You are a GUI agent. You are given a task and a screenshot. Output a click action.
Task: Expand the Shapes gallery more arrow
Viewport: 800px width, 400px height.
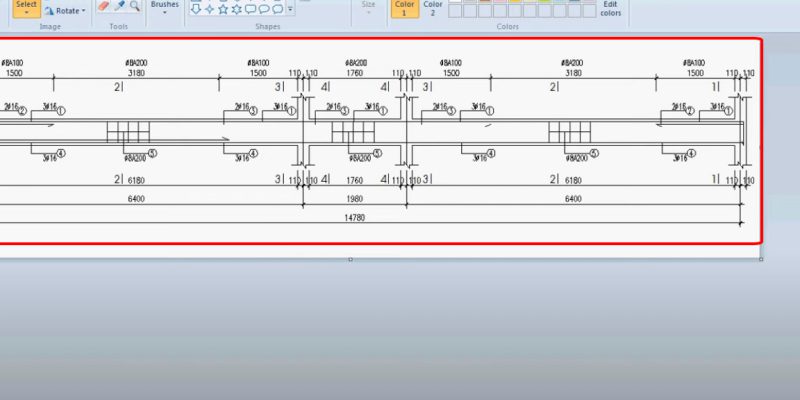coord(290,10)
